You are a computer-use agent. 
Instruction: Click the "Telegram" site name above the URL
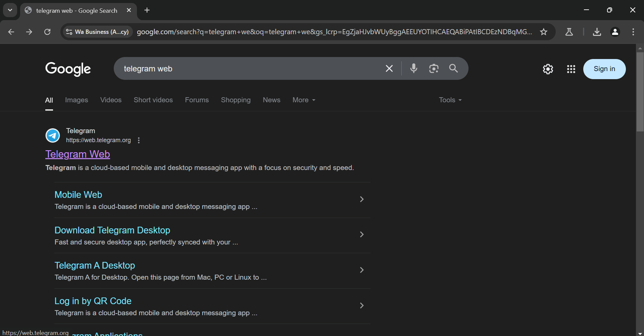coord(81,131)
